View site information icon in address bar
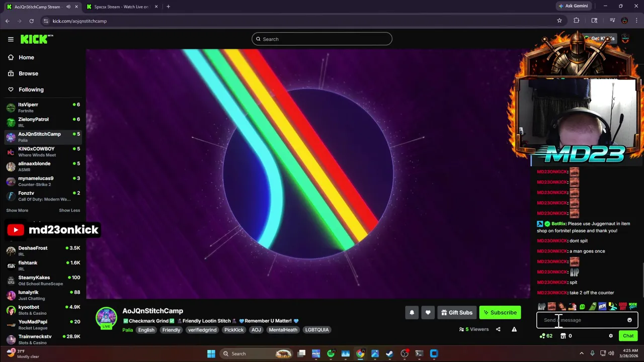The image size is (644, 362). point(46,21)
